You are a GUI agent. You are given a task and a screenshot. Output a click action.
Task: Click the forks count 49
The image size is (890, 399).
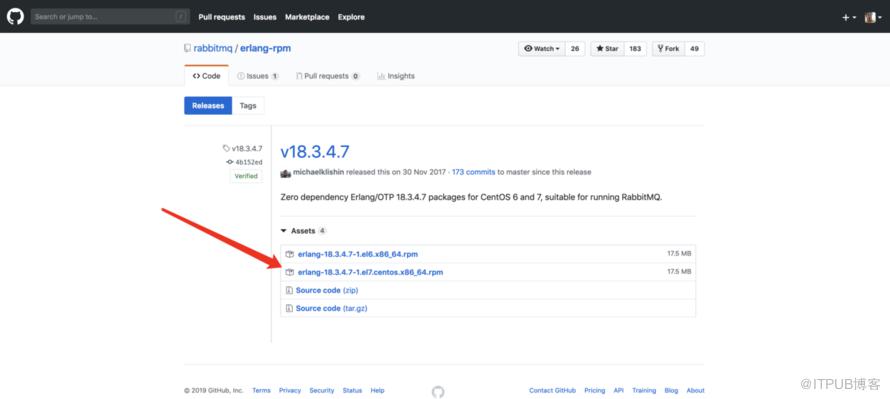(694, 49)
